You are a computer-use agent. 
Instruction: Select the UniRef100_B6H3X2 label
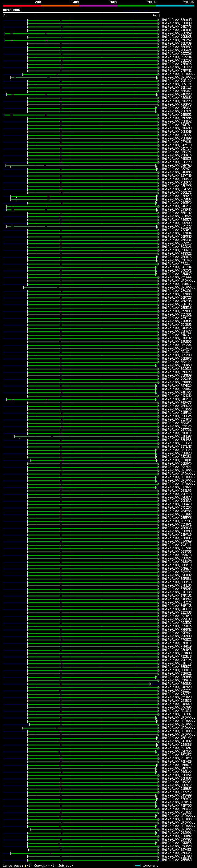[177, 91]
